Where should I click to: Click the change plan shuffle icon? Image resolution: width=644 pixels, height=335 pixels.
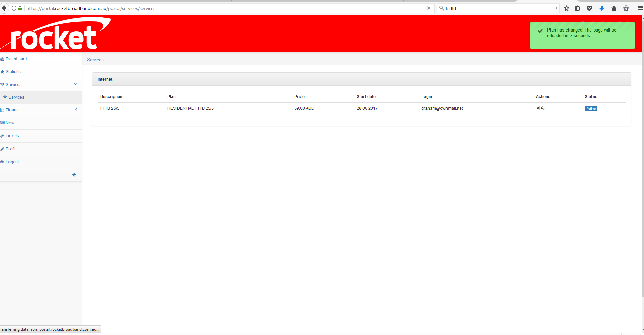pyautogui.click(x=538, y=108)
